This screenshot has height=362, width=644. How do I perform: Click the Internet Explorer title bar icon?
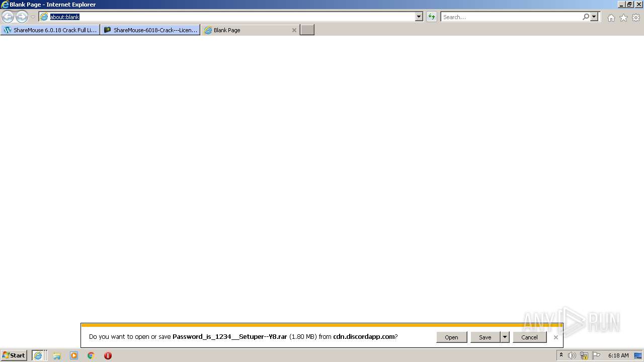[5, 5]
